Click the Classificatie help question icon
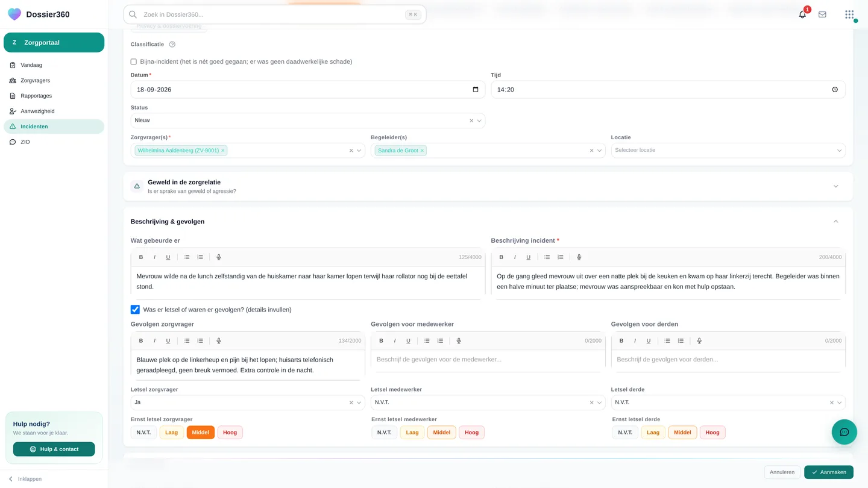Screen dimensions: 868x488 pos(172,45)
